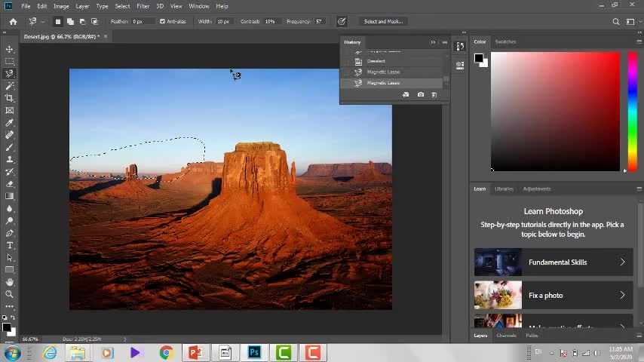The width and height of the screenshot is (644, 362).
Task: Expand the Fix a photo tutorials
Action: coord(622,296)
